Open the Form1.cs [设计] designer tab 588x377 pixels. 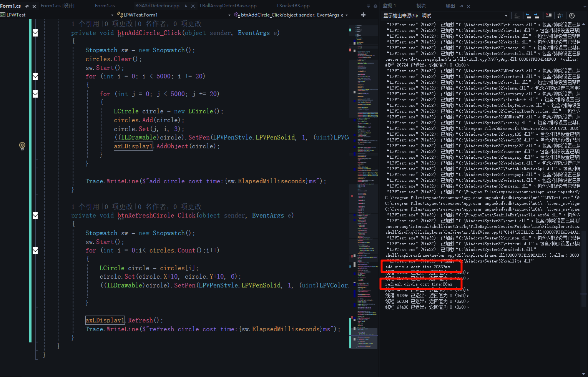click(58, 6)
